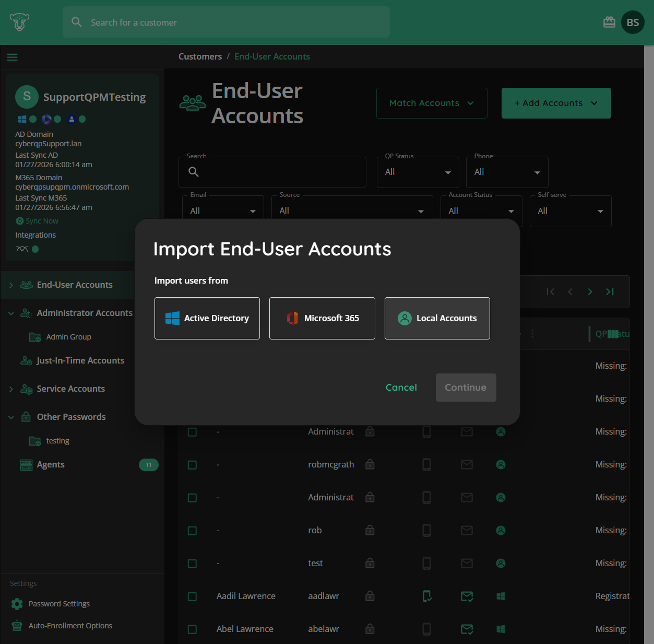The height and width of the screenshot is (644, 654).
Task: Open the QP Status filter dropdown
Action: tap(418, 172)
